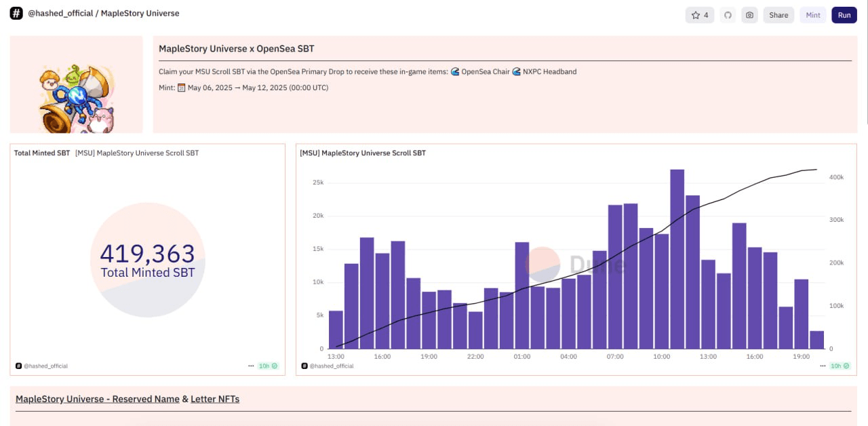Viewport: 868px width, 426px height.
Task: Open the GitHub icon button in the header
Action: coord(728,15)
